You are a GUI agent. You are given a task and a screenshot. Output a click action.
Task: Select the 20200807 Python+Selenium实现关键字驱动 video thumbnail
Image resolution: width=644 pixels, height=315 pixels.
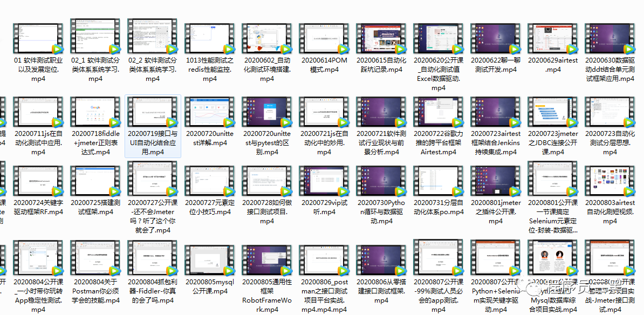[x=495, y=258]
